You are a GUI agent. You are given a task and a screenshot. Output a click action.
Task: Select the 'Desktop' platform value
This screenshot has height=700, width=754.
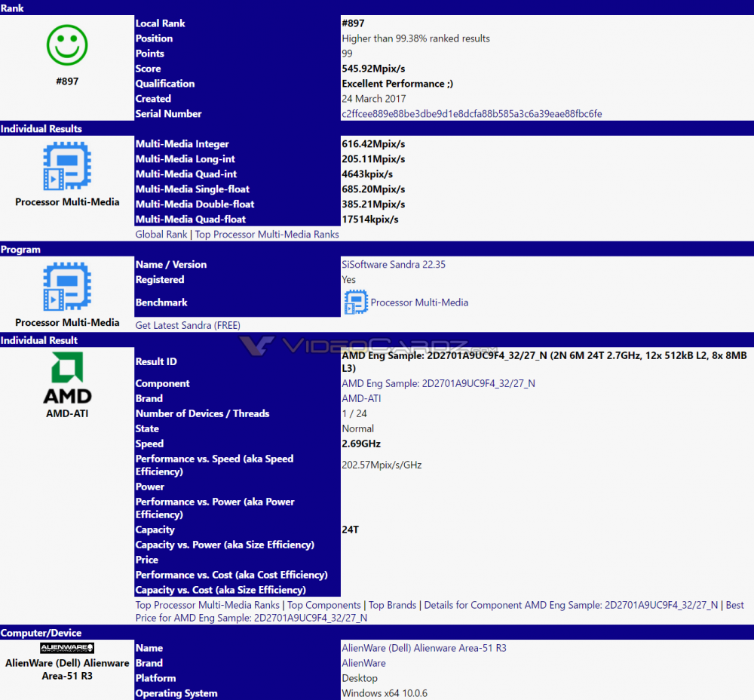click(x=359, y=678)
